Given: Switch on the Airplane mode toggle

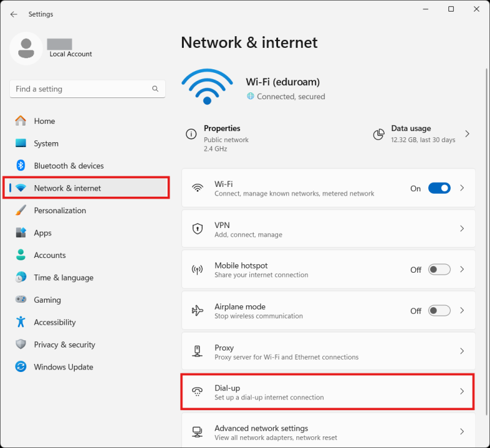Looking at the screenshot, I should click(x=439, y=311).
